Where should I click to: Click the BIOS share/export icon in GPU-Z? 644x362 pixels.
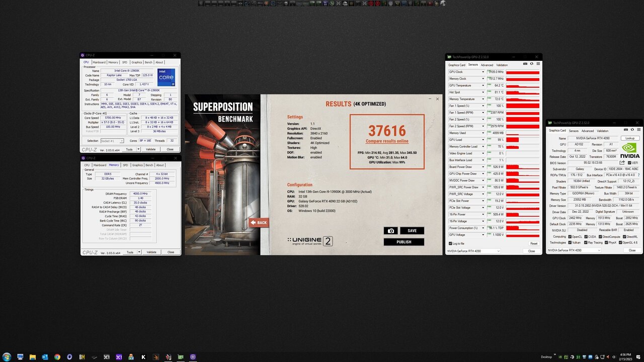click(x=622, y=163)
